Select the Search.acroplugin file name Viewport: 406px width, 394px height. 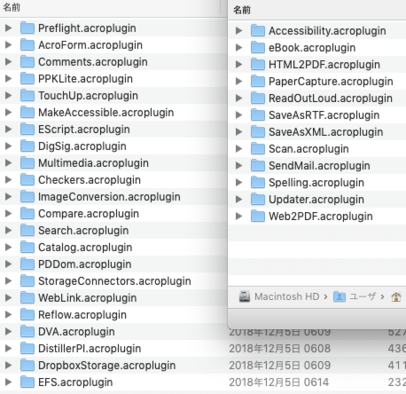(x=83, y=230)
